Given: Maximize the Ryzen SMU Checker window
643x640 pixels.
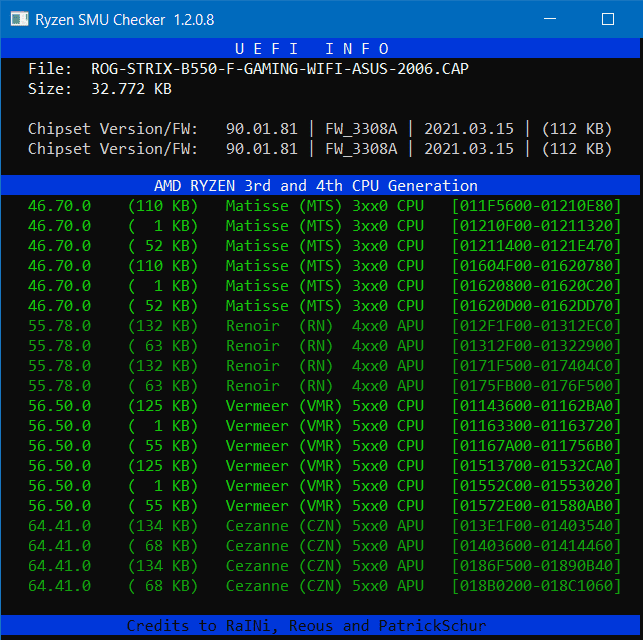Looking at the screenshot, I should click(608, 19).
